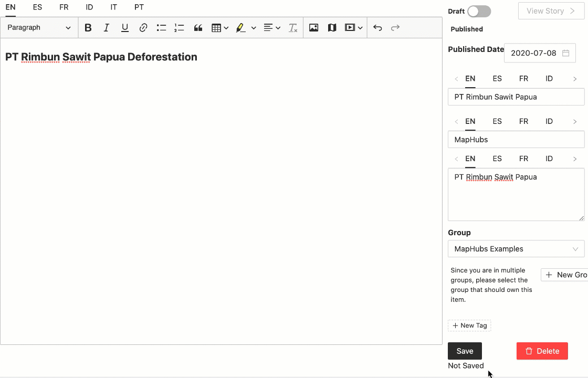Select FR tab above the MapHubs field
Image resolution: width=588 pixels, height=378 pixels.
(x=523, y=121)
